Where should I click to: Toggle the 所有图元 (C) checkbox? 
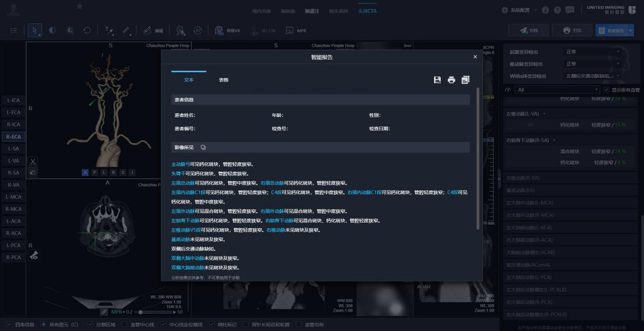[44, 324]
